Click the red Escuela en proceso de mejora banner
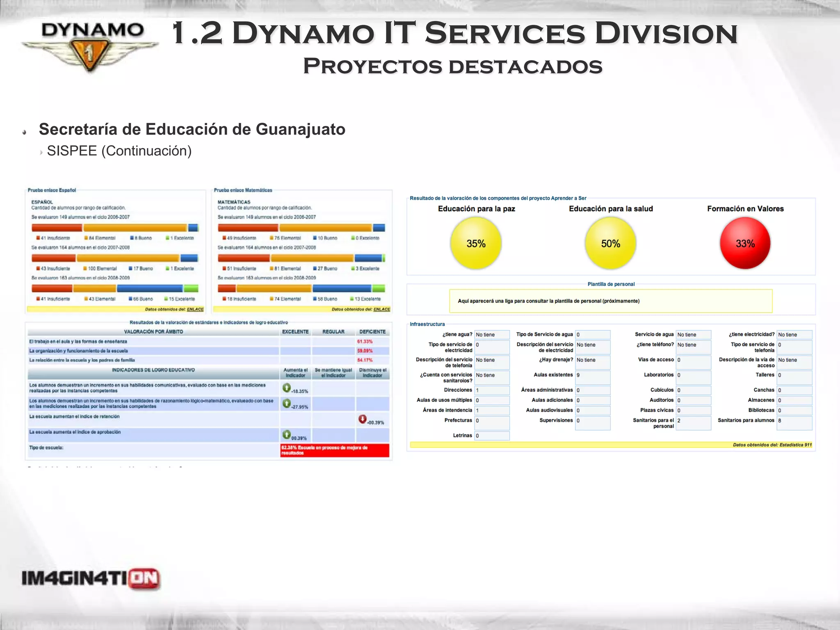Image resolution: width=840 pixels, height=630 pixels. [x=335, y=450]
